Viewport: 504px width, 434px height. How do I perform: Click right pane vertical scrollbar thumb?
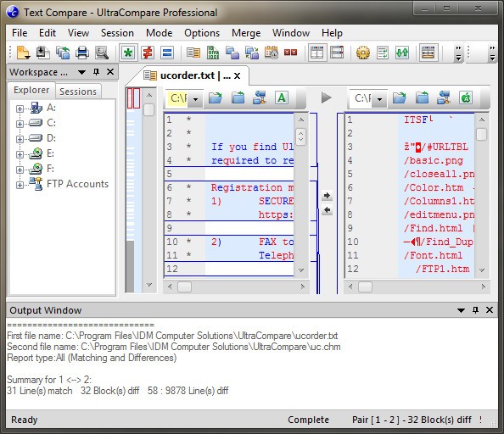pyautogui.click(x=481, y=134)
